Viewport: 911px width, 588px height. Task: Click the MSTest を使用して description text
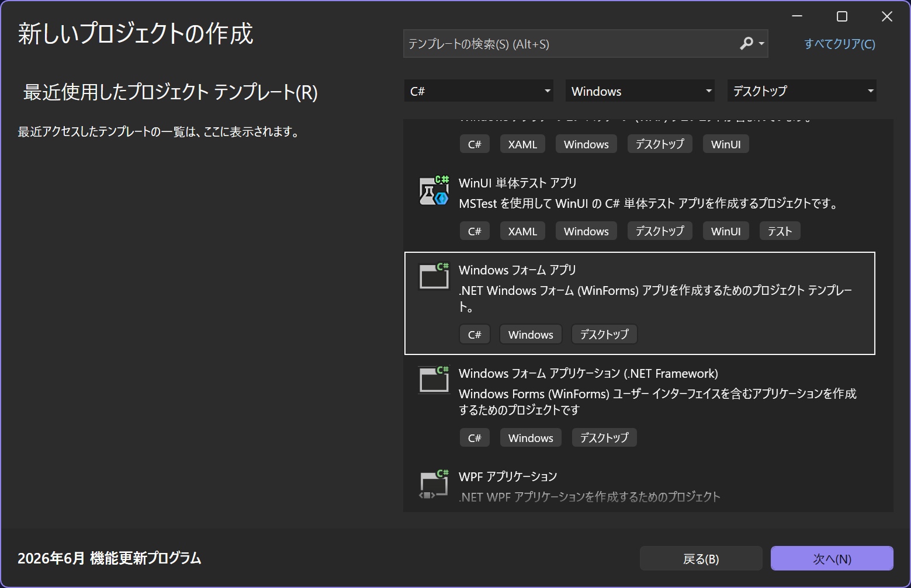click(649, 203)
